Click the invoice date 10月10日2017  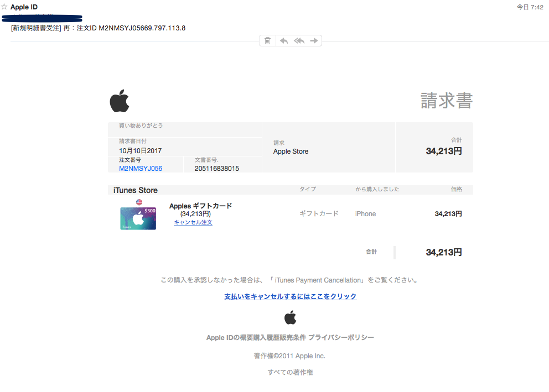pyautogui.click(x=141, y=151)
